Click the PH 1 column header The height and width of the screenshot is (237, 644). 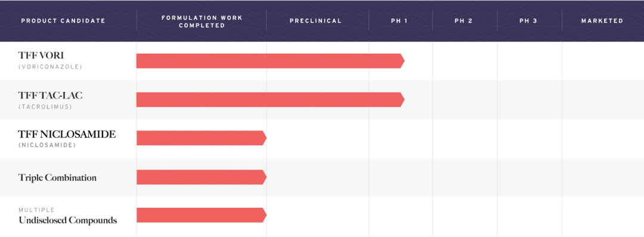point(399,20)
